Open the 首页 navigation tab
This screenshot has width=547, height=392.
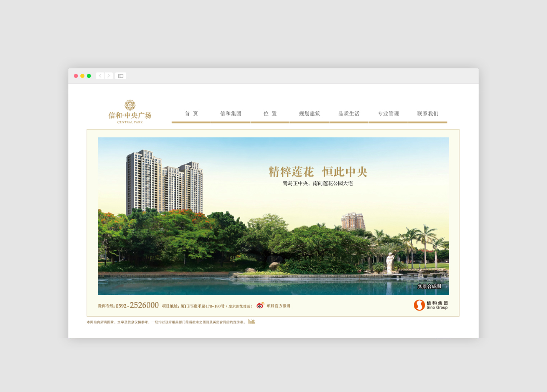[x=191, y=114]
